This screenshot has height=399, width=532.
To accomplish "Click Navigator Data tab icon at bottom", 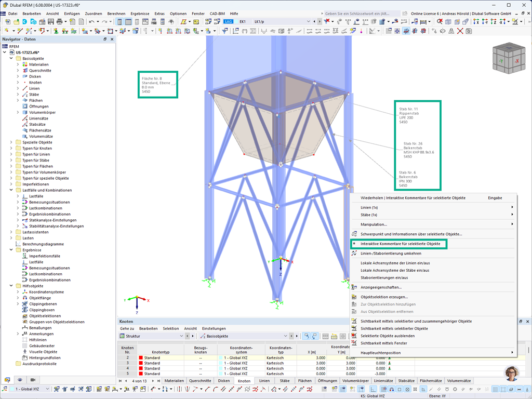I will [7, 380].
